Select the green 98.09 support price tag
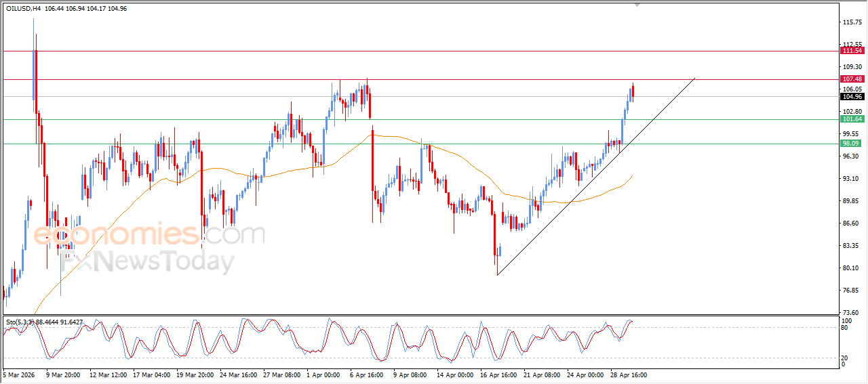868x384 pixels. (852, 144)
